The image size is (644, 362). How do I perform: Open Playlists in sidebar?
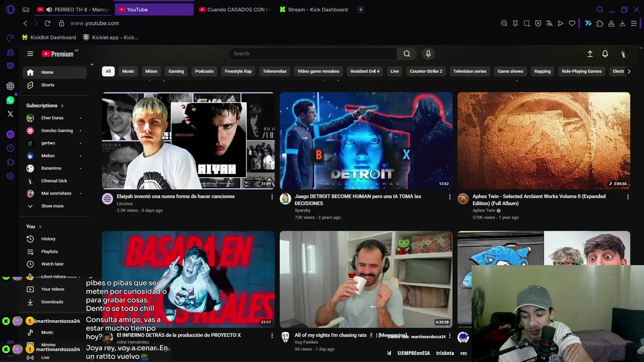(54, 251)
